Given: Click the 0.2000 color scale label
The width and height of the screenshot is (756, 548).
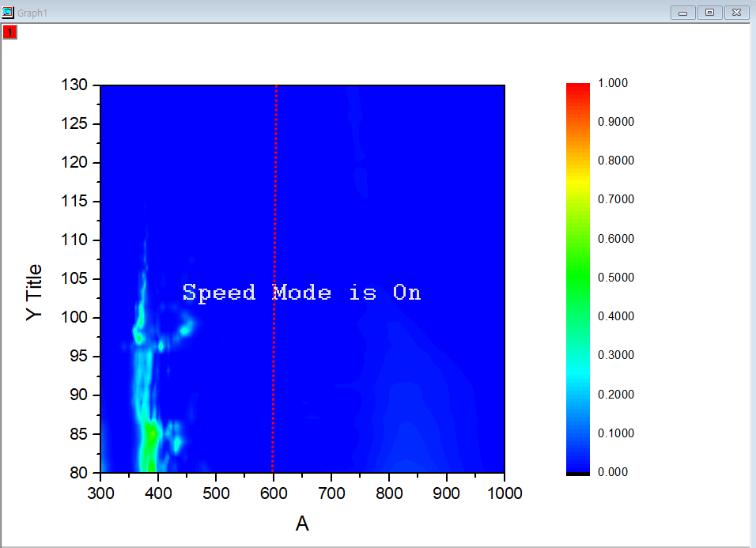Looking at the screenshot, I should [616, 395].
